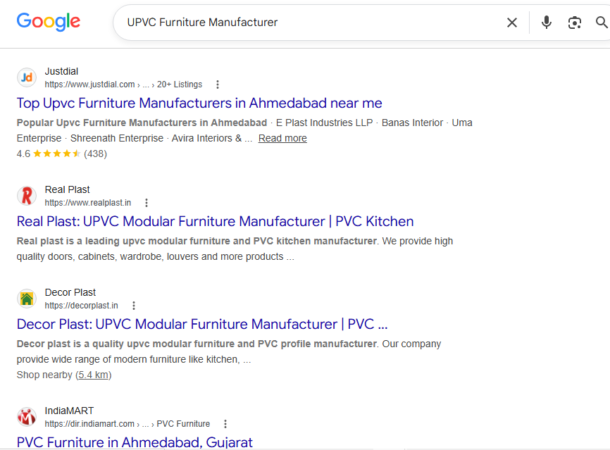Image resolution: width=610 pixels, height=450 pixels.
Task: Click Read more in Justdial snippet
Action: (x=282, y=138)
